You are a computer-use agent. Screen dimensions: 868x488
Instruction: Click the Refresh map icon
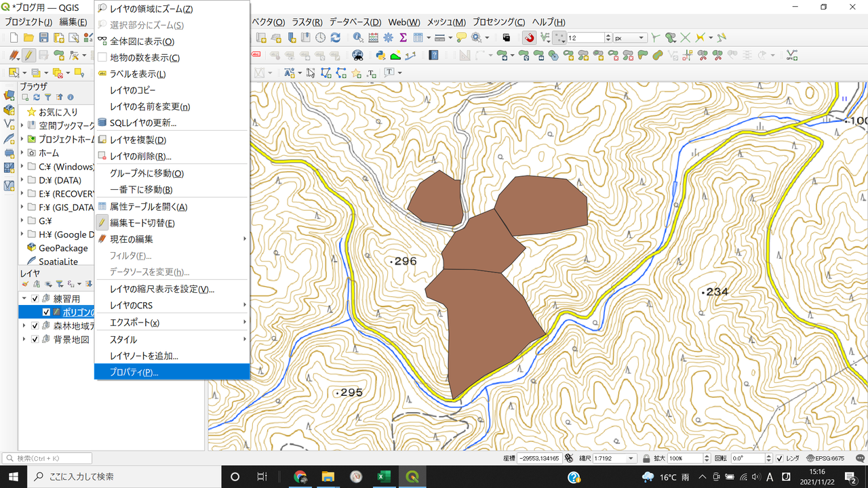pos(335,38)
